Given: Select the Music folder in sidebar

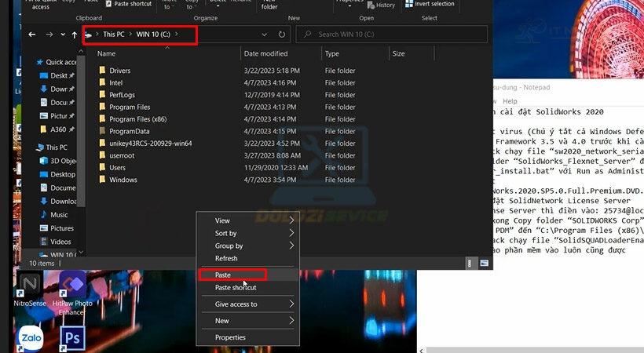Looking at the screenshot, I should point(59,214).
